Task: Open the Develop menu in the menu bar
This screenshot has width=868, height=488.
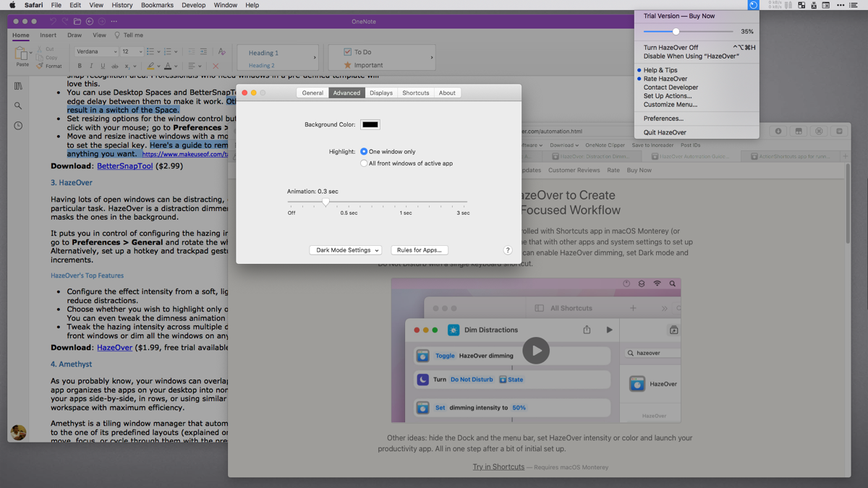Action: pyautogui.click(x=193, y=5)
